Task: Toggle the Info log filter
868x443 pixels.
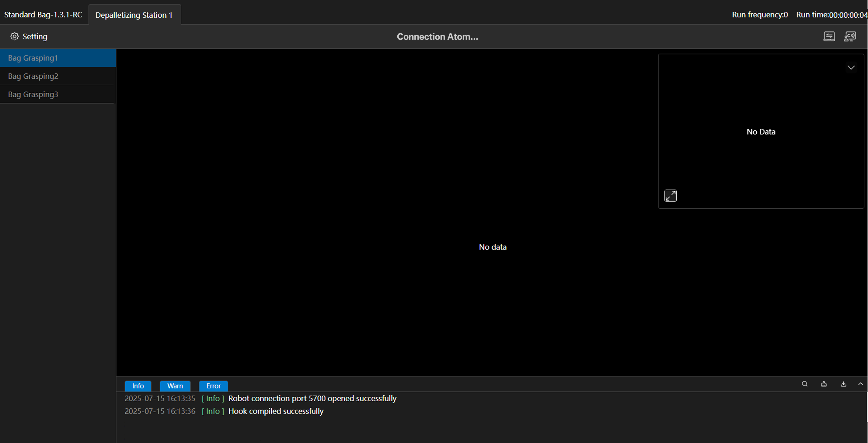Action: click(138, 386)
